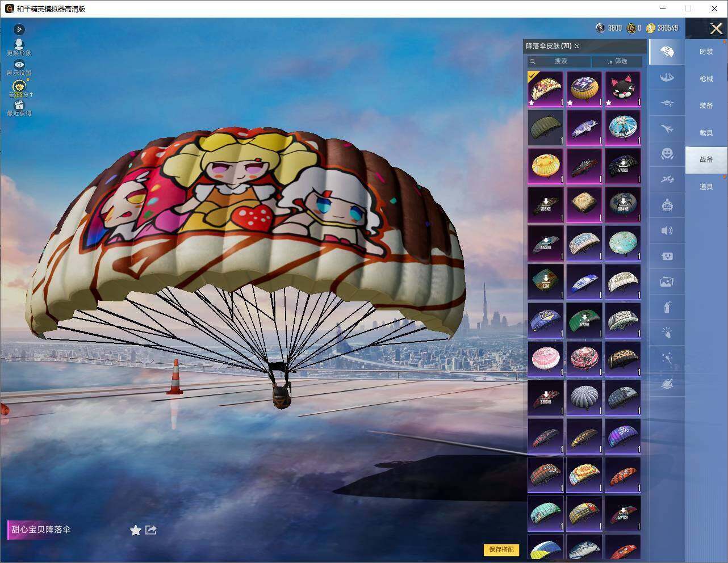
Task: Toggle 展示设置 eye display settings
Action: tap(19, 68)
